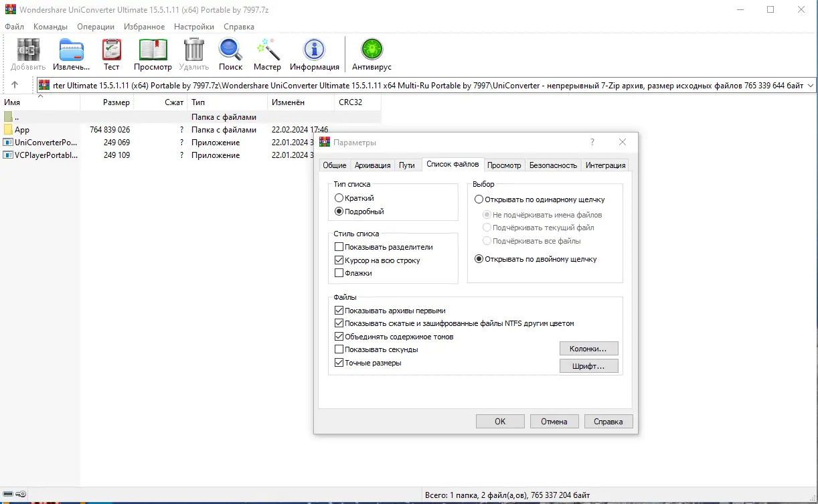Screen dimensions: 818x504
Task: Click the Добавить toolbar icon
Action: click(28, 50)
